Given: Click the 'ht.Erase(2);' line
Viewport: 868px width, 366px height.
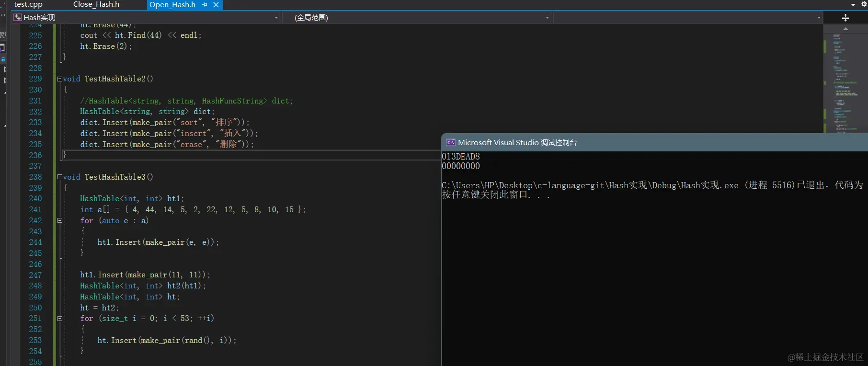Looking at the screenshot, I should point(106,46).
